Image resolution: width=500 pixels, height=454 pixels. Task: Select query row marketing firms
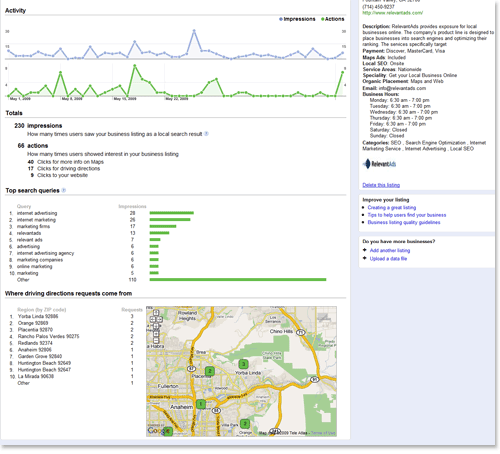(x=93, y=226)
